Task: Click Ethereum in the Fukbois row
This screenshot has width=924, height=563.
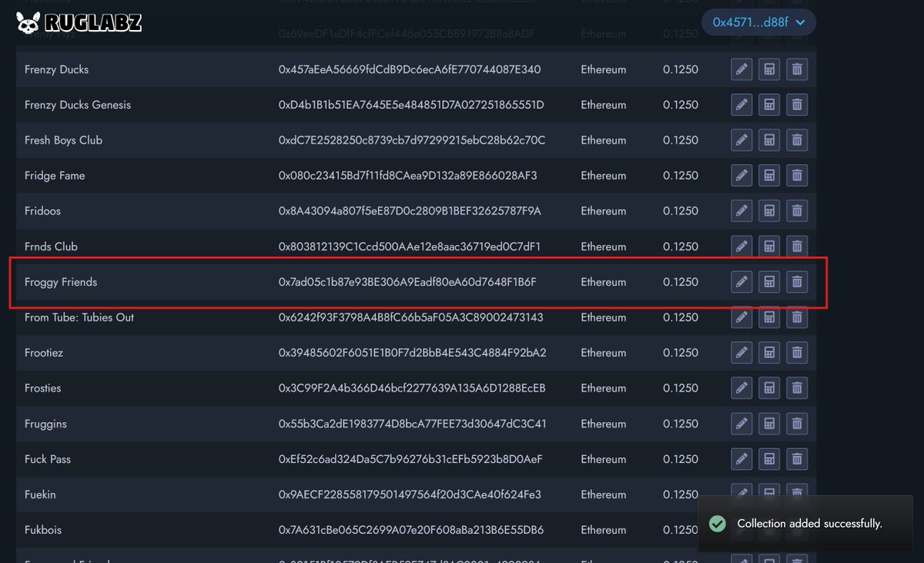Action: 604,530
